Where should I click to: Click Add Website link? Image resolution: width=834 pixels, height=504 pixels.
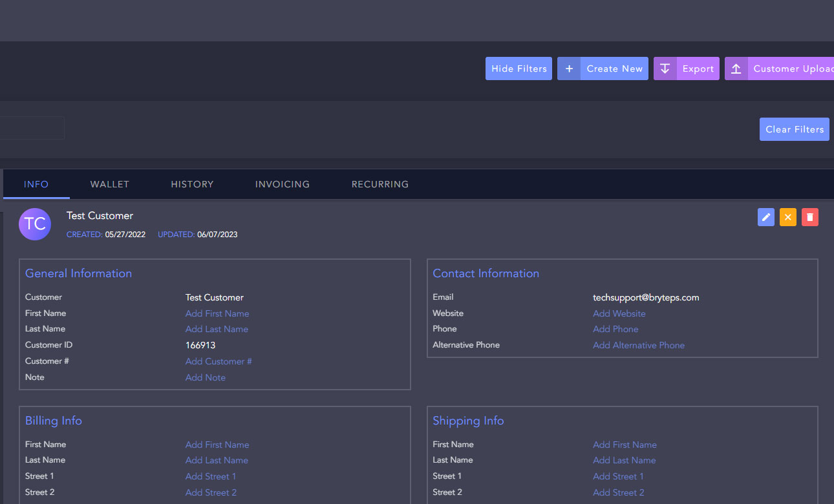pyautogui.click(x=619, y=313)
